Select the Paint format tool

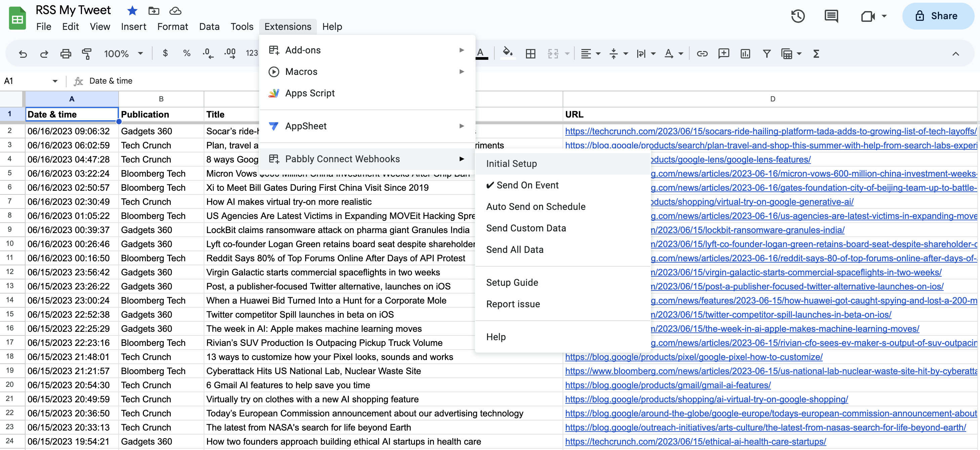(87, 54)
